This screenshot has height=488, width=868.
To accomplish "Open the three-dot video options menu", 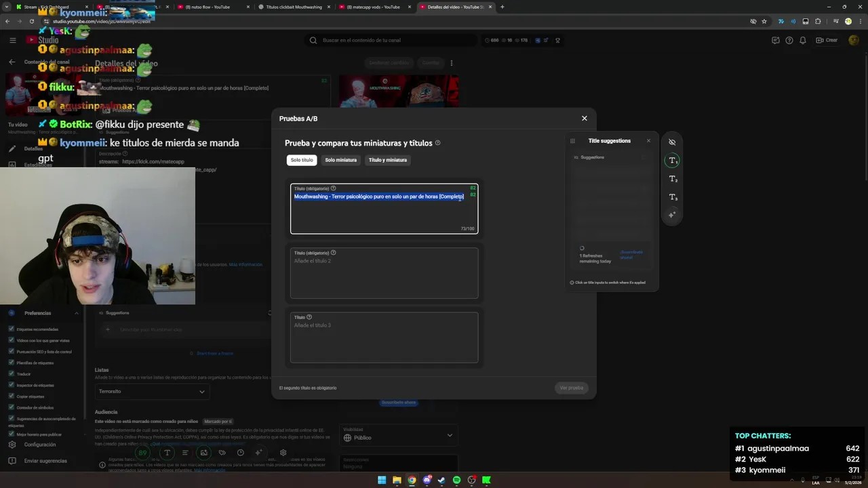I will (x=452, y=63).
